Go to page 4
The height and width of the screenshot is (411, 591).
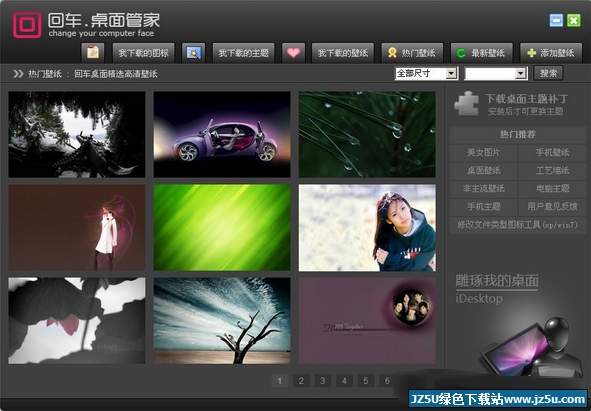point(344,381)
